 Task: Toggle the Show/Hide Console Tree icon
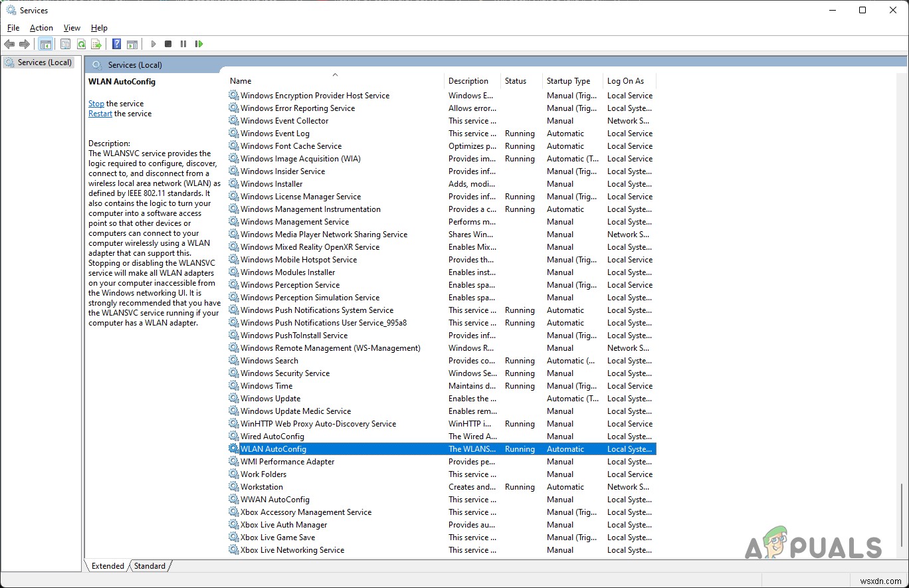tap(45, 44)
